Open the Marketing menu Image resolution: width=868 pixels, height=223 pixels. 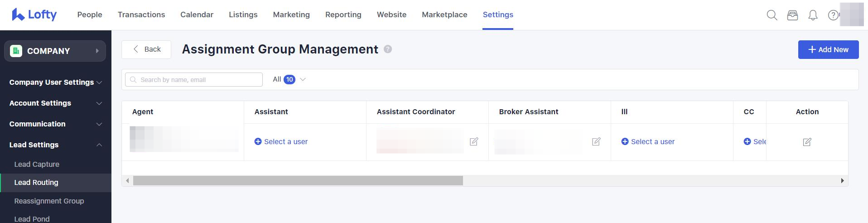coord(291,15)
